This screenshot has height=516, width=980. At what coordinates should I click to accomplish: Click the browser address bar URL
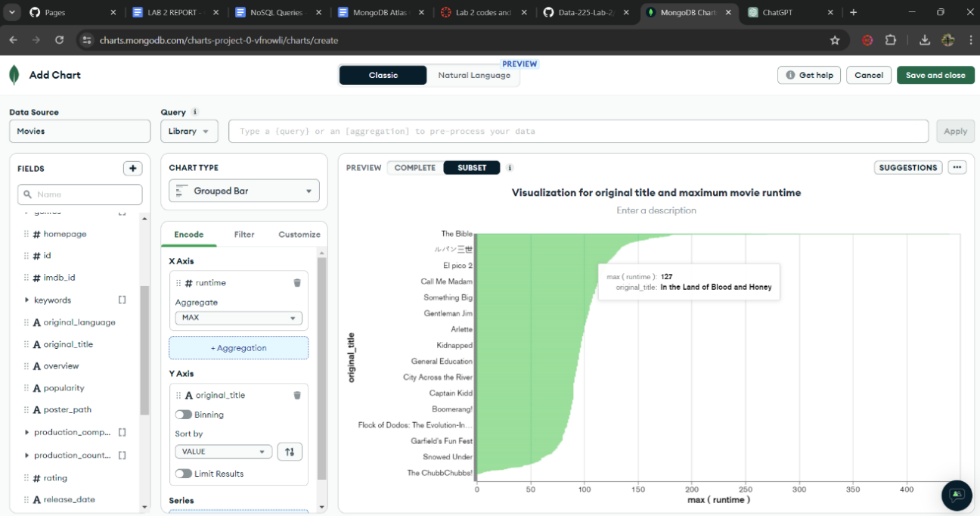click(x=219, y=40)
